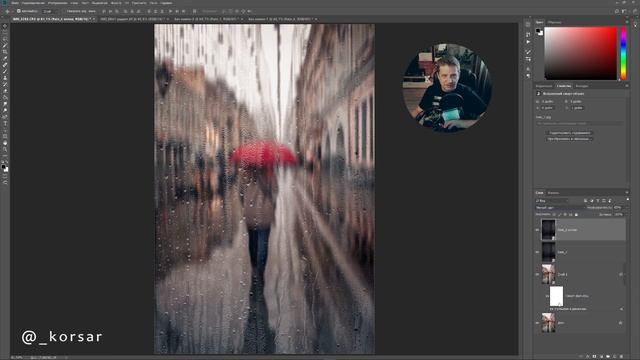The height and width of the screenshot is (360, 640).
Task: Select the Lasso tool
Action: [5, 39]
